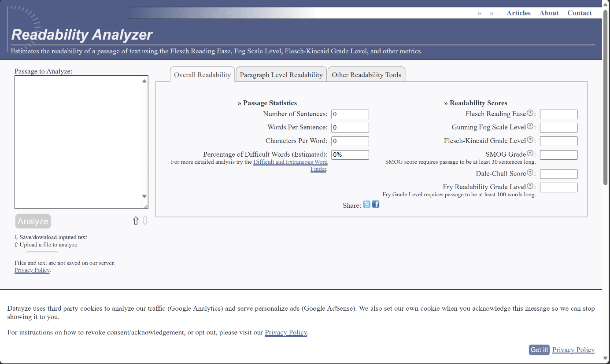Select the Overall Readability tab

click(x=202, y=75)
